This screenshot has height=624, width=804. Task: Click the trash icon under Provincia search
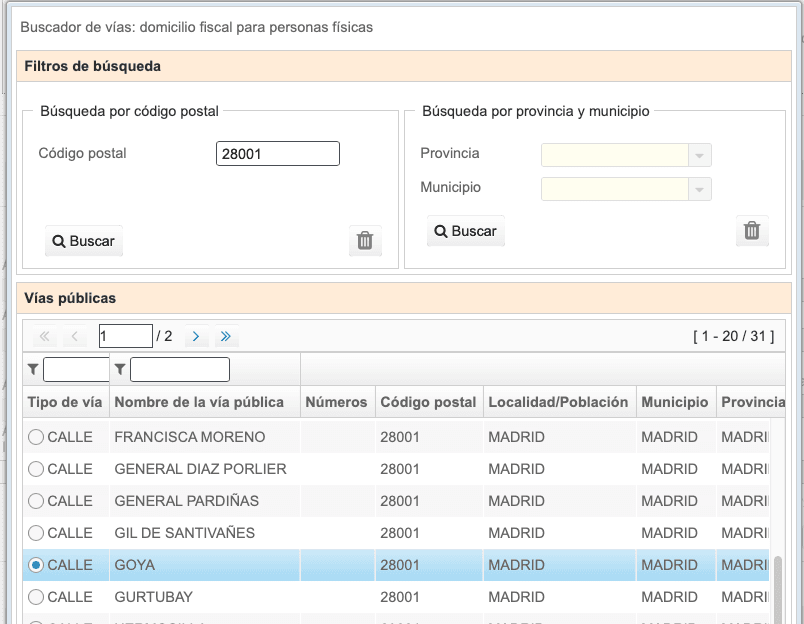click(x=752, y=231)
